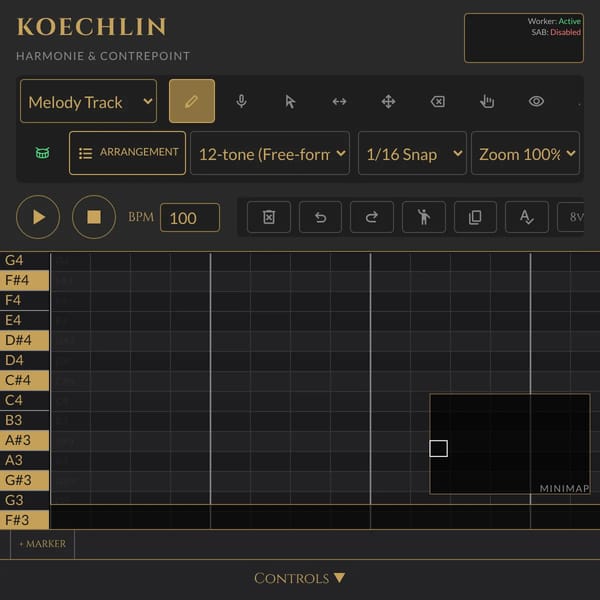Click the copy duplicate icon
This screenshot has height=600, width=600.
pos(475,217)
